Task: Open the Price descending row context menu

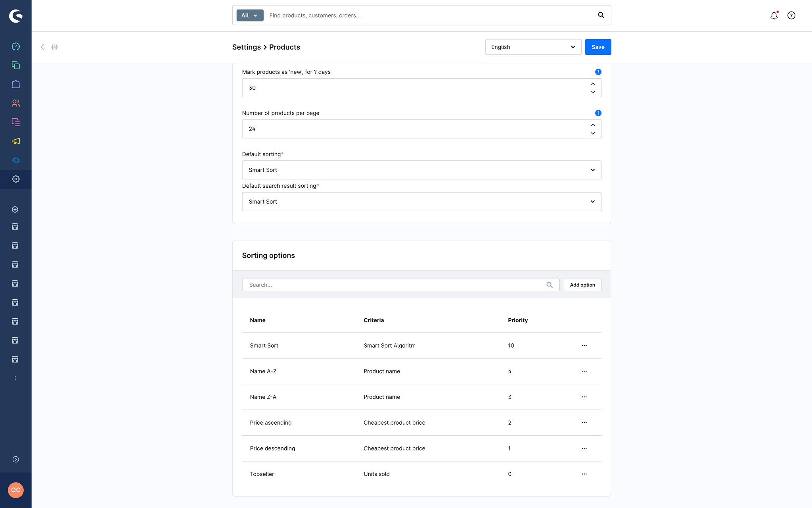Action: pos(584,448)
